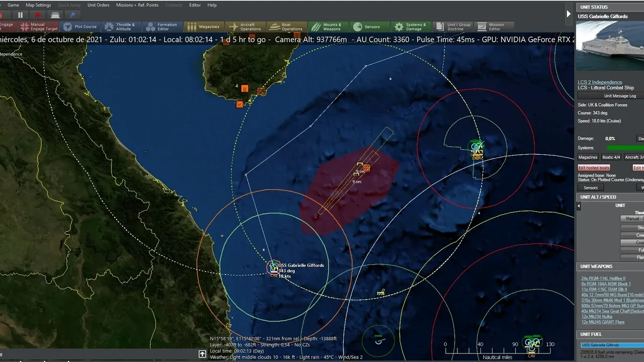Open Plot Course tool

click(79, 27)
